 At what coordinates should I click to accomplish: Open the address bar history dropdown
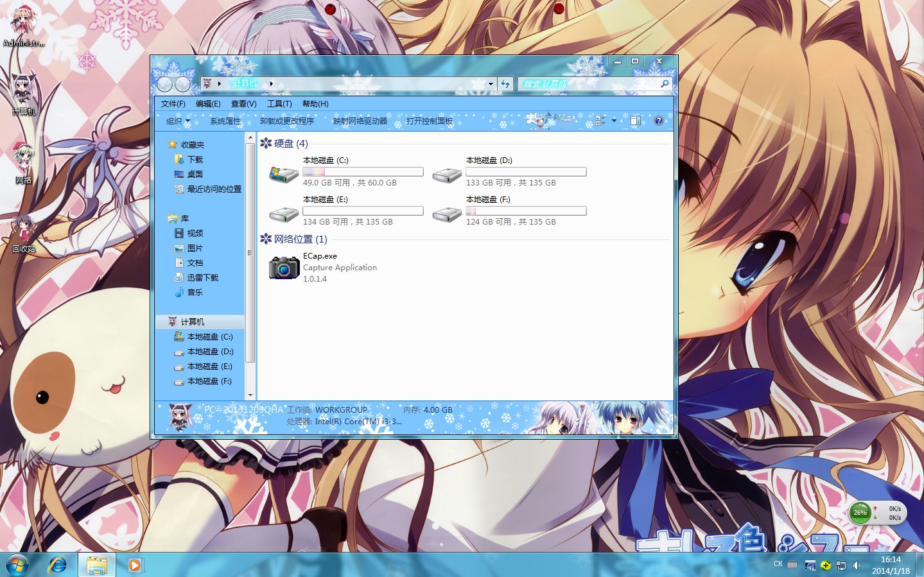pos(491,83)
